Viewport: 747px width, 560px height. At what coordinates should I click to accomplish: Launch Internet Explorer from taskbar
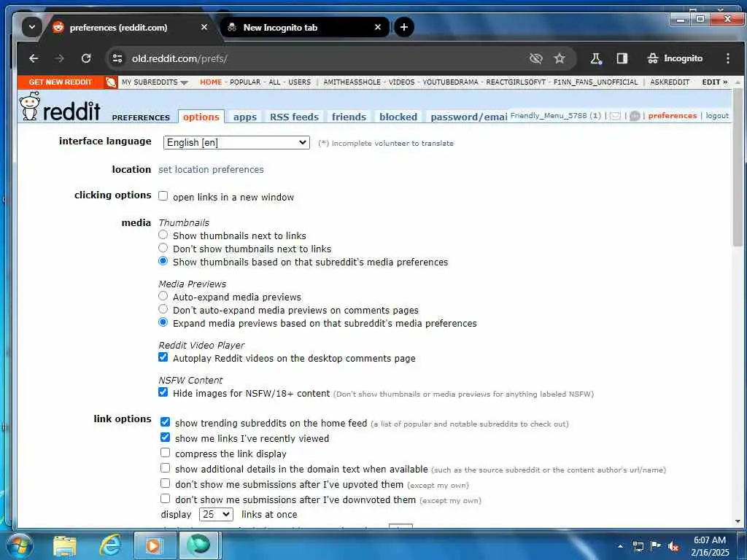click(109, 545)
